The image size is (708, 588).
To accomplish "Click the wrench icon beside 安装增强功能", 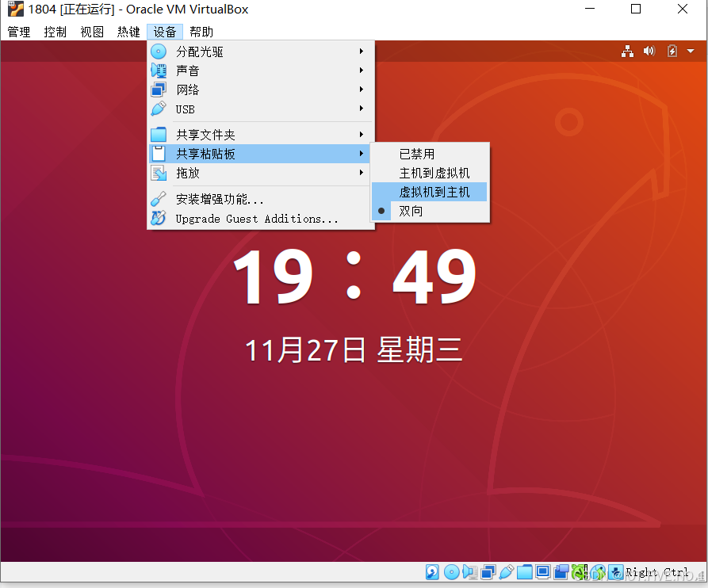I will pyautogui.click(x=159, y=199).
